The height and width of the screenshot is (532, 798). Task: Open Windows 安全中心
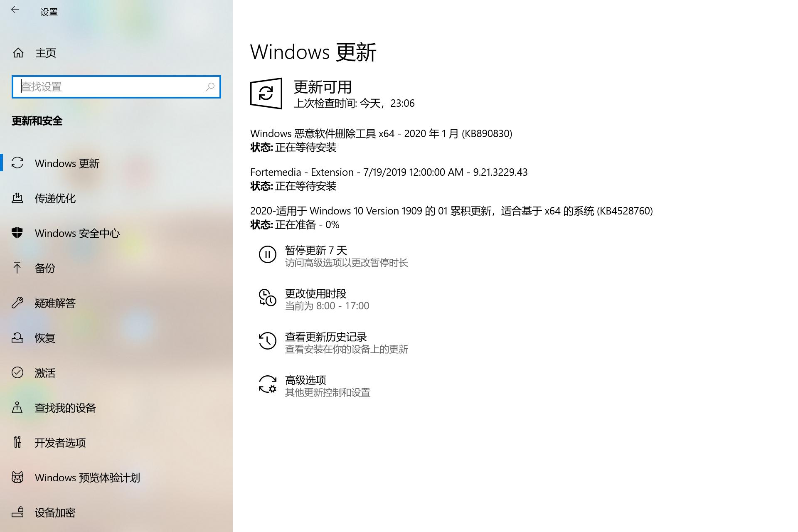point(77,233)
